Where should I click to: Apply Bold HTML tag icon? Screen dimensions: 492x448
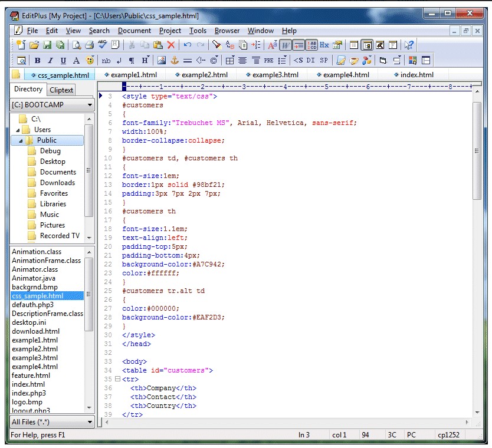click(37, 60)
